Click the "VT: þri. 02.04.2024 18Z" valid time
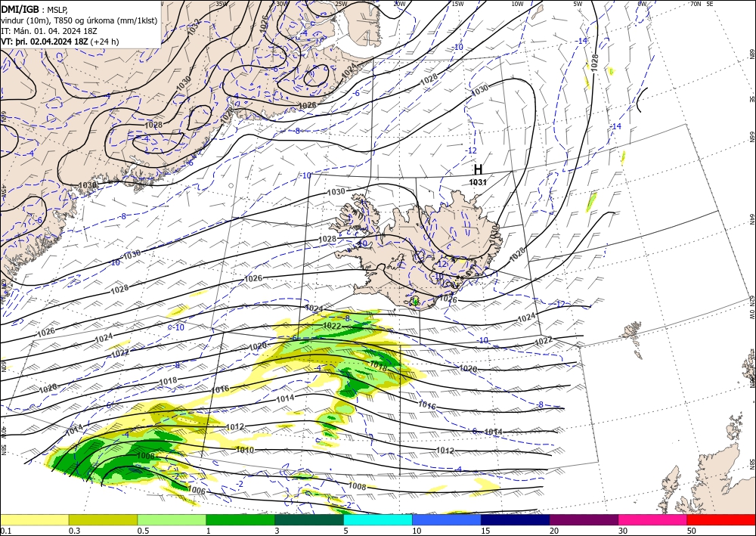This screenshot has height=536, width=756. (45, 42)
